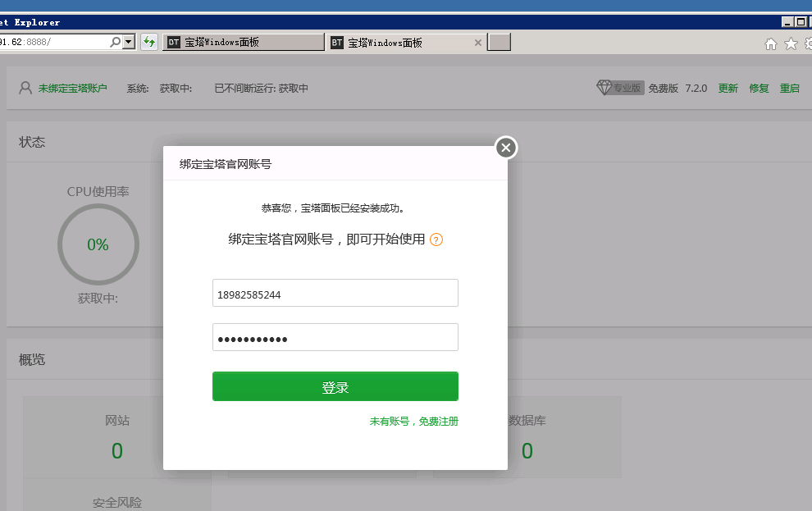Click the 安全风险 label
Image resolution: width=812 pixels, height=511 pixels.
[117, 502]
